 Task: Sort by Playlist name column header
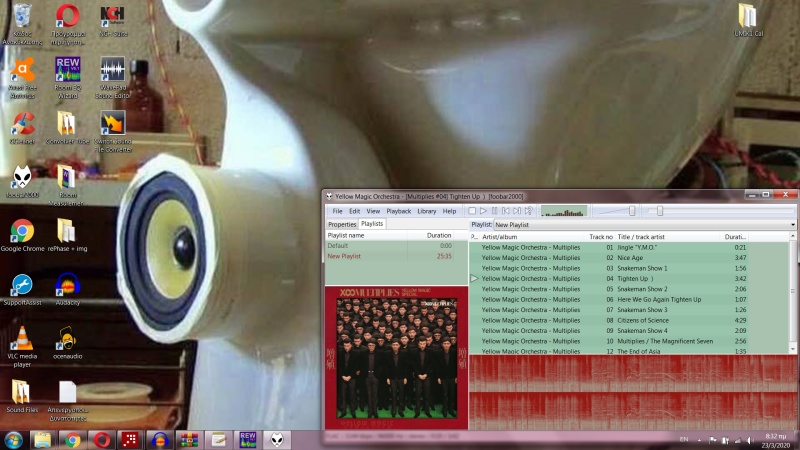tap(366, 236)
